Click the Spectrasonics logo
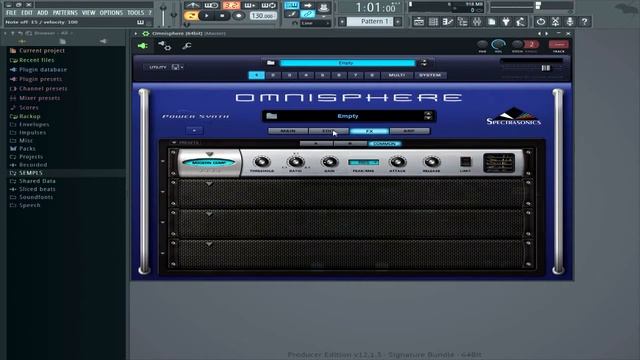640x360 pixels. tap(513, 116)
